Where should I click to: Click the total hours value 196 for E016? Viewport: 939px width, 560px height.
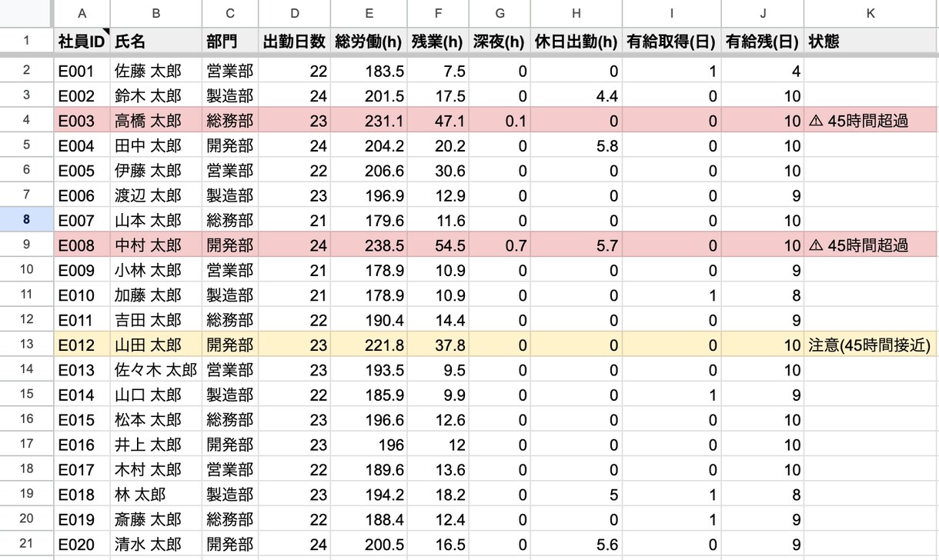(x=369, y=445)
